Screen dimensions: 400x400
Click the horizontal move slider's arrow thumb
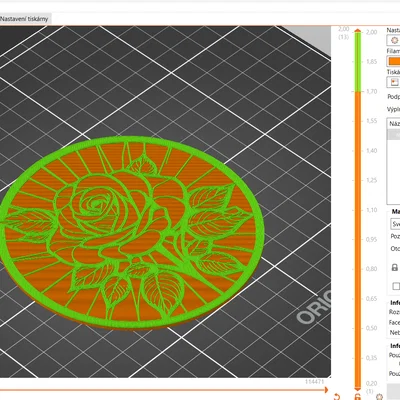pyautogui.click(x=326, y=390)
